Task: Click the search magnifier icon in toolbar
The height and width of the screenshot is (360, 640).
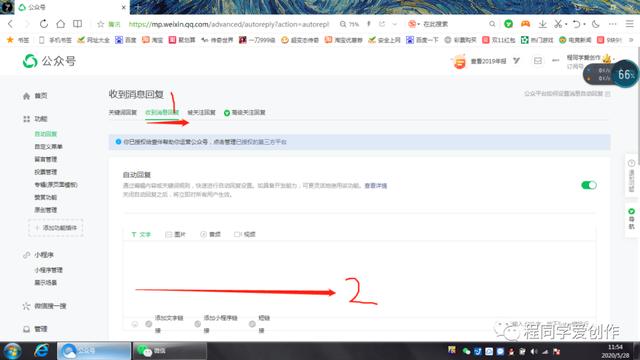Action: tap(492, 24)
